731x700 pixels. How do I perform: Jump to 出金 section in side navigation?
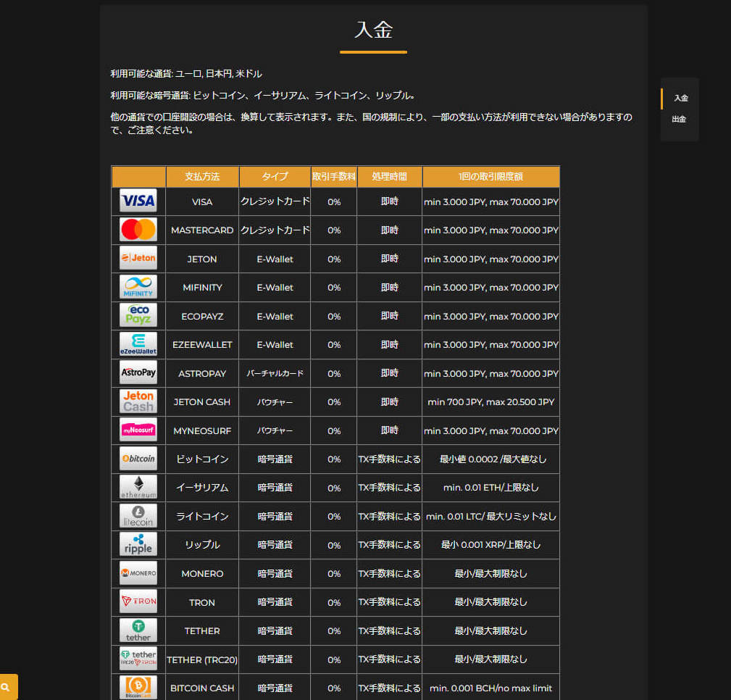click(x=679, y=120)
